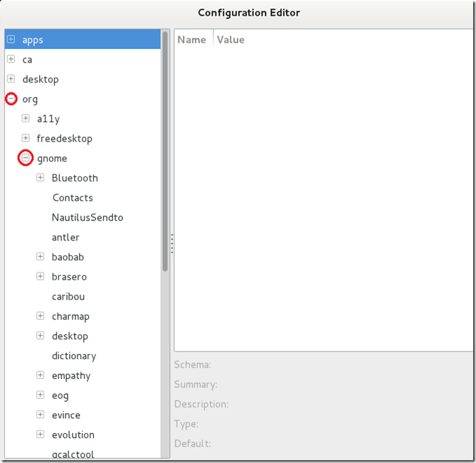This screenshot has width=476, height=463.
Task: Select the top-level desktop row
Action: [83, 79]
